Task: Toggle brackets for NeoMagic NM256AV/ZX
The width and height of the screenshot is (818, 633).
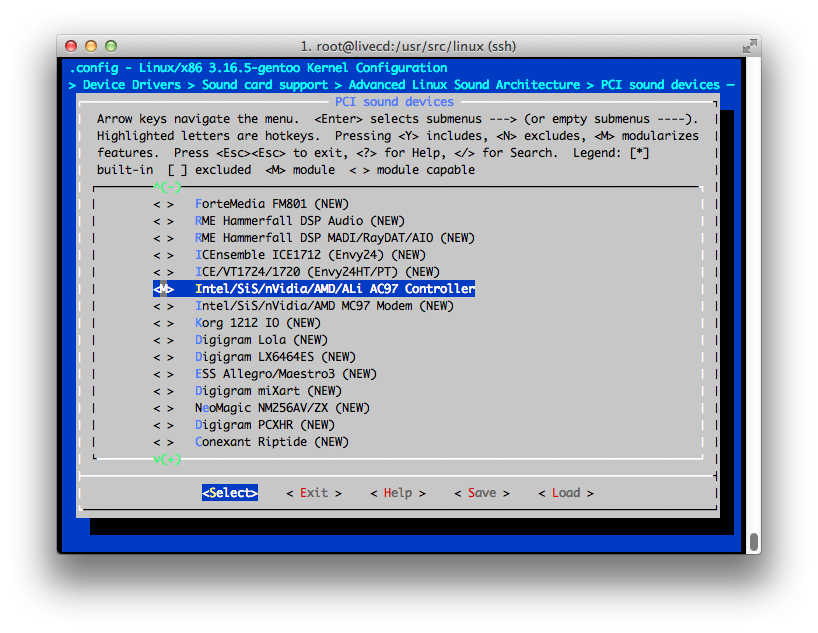Action: pyautogui.click(x=163, y=408)
